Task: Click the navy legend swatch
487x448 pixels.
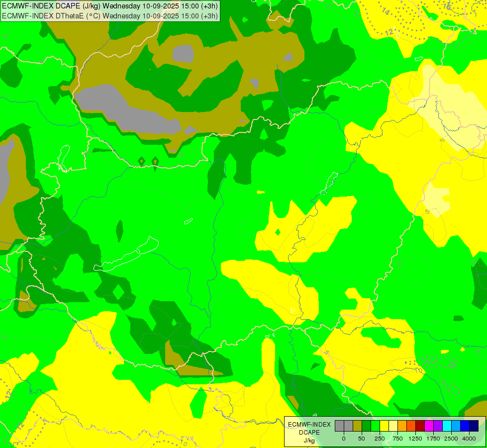Action: click(x=474, y=426)
